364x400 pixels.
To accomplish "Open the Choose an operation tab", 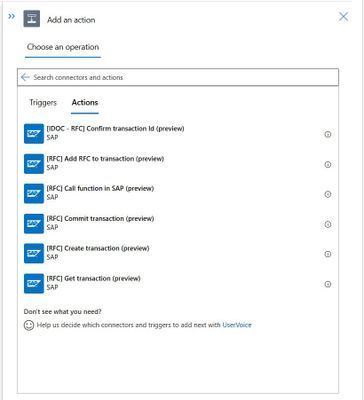I will tap(63, 47).
